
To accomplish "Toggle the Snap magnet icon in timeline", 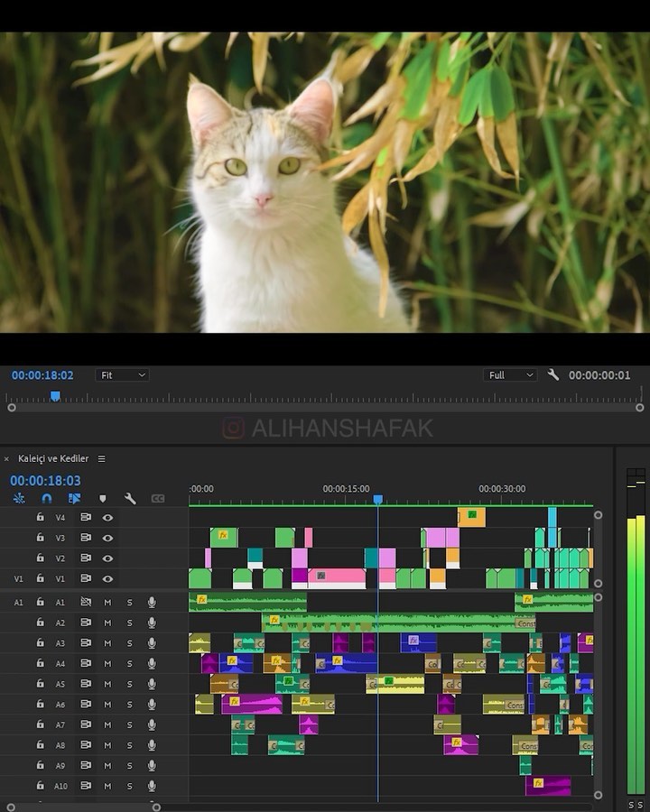I will [x=47, y=498].
